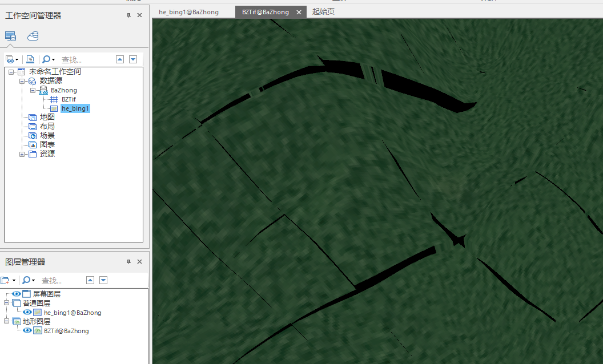603x364 pixels.
Task: Click the find-next down arrow in workspace manager
Action: coord(133,59)
